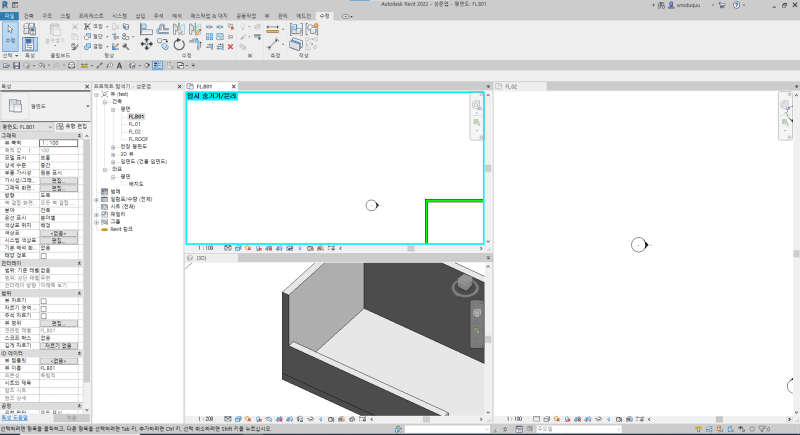Viewport: 800px width, 435px height.
Task: Switch to the Manage ribbon tab
Action: (x=282, y=16)
